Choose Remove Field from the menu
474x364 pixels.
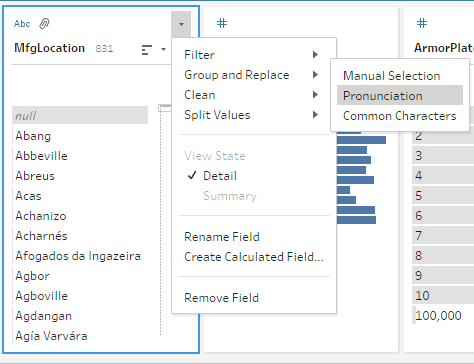pyautogui.click(x=251, y=298)
